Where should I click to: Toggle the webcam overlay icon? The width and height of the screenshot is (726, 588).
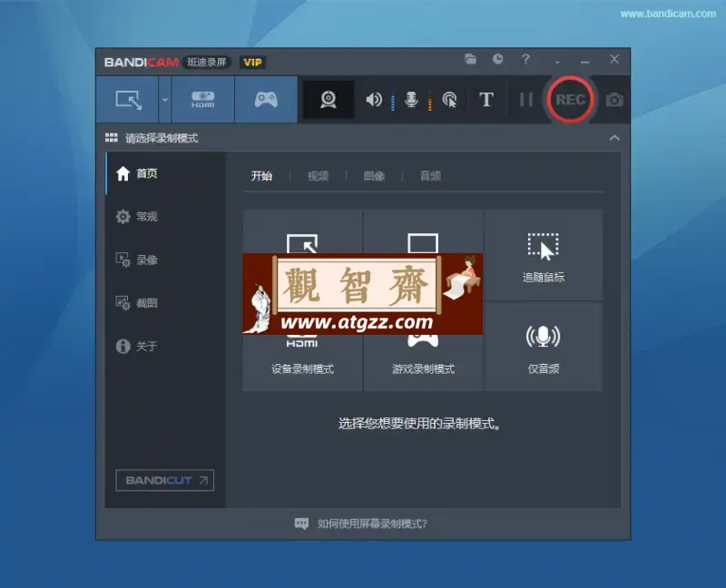click(x=329, y=100)
